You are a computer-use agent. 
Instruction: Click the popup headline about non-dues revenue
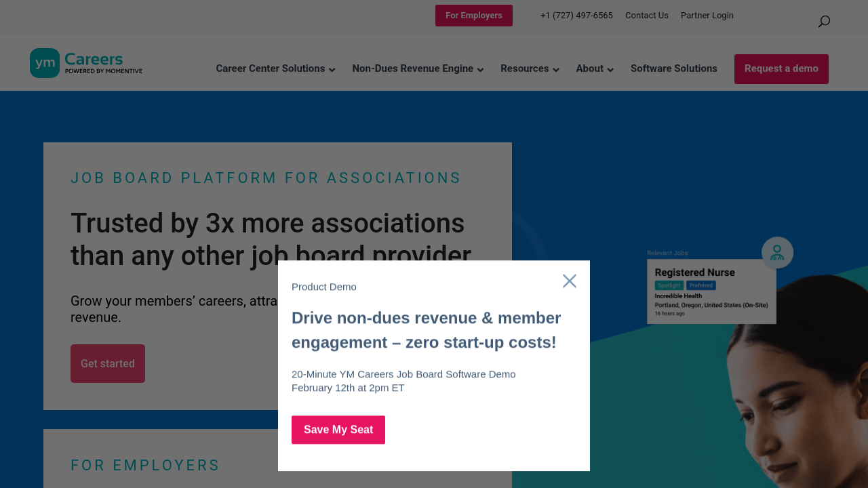click(426, 330)
